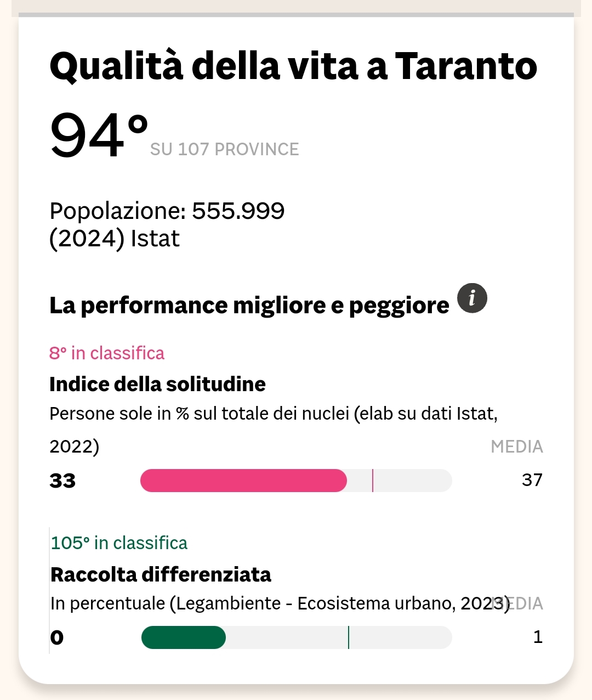The width and height of the screenshot is (592, 700).
Task: Click the green average marker line
Action: pyautogui.click(x=349, y=637)
